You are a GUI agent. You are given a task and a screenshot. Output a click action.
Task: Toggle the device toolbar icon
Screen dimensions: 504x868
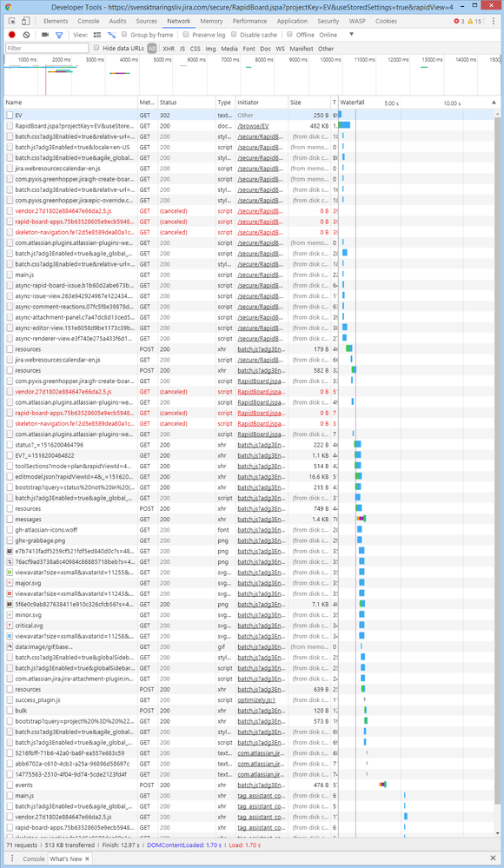click(x=25, y=21)
